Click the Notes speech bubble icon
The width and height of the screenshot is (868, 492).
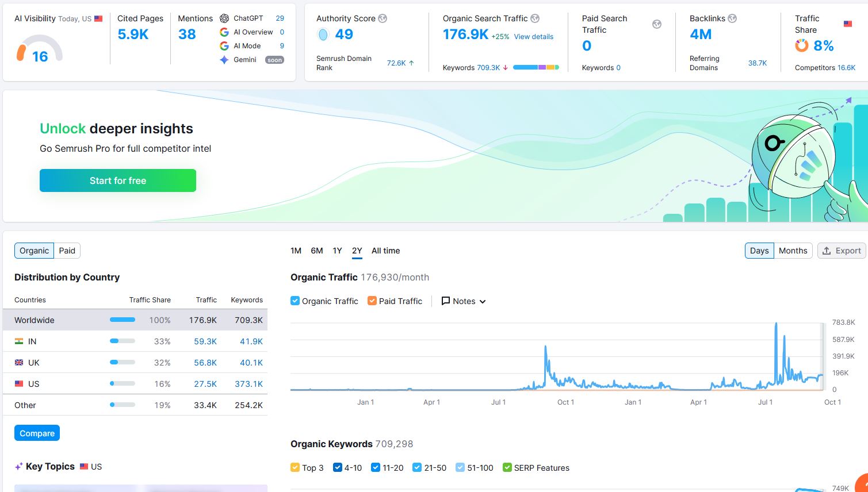pos(446,301)
